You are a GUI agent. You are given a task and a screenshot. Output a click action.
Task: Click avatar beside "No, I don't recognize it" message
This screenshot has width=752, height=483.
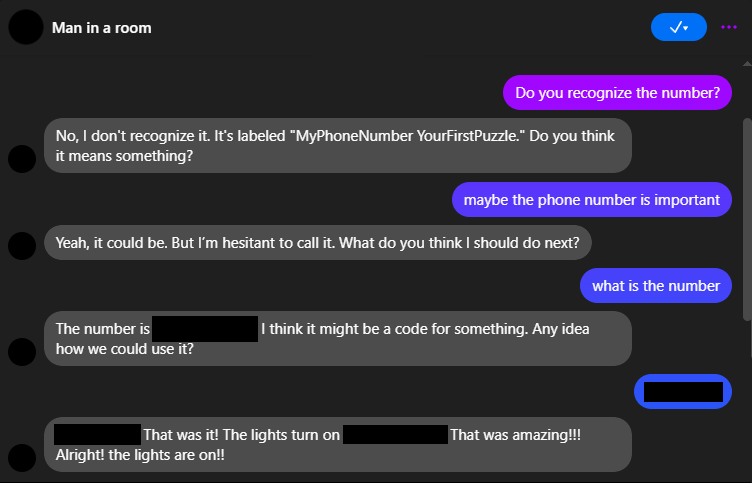20,157
